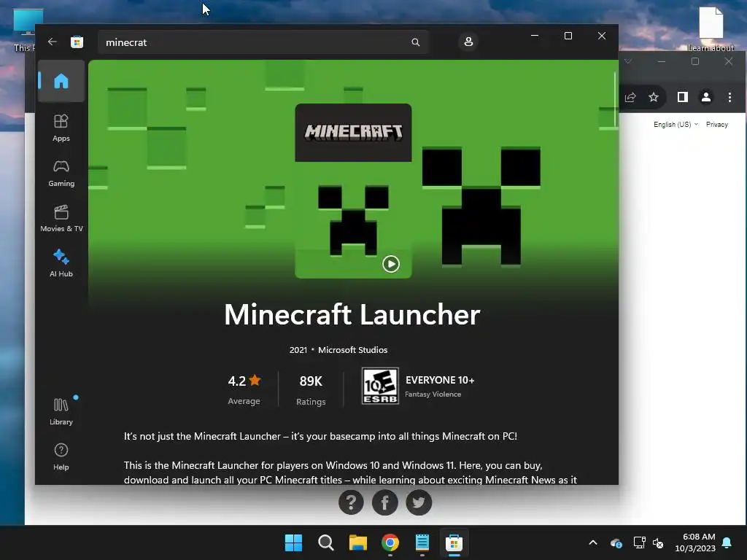Open the Gaming section in Store sidebar
Viewport: 747px width, 560px height.
(x=61, y=173)
